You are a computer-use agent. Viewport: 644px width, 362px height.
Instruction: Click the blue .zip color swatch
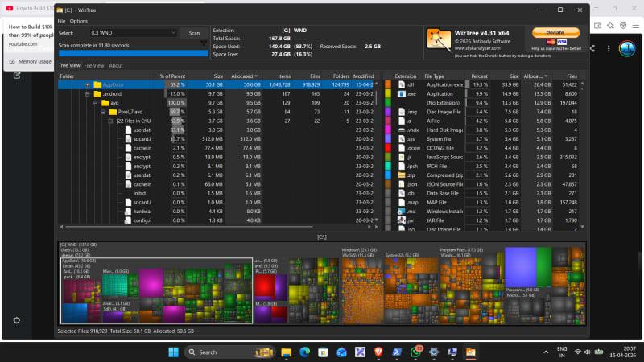388,175
